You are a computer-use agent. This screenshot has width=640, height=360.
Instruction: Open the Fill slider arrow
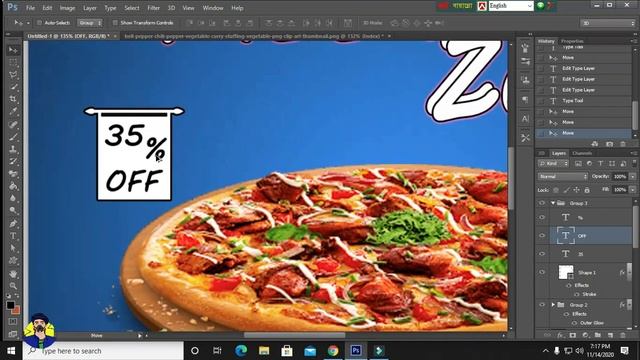point(633,190)
